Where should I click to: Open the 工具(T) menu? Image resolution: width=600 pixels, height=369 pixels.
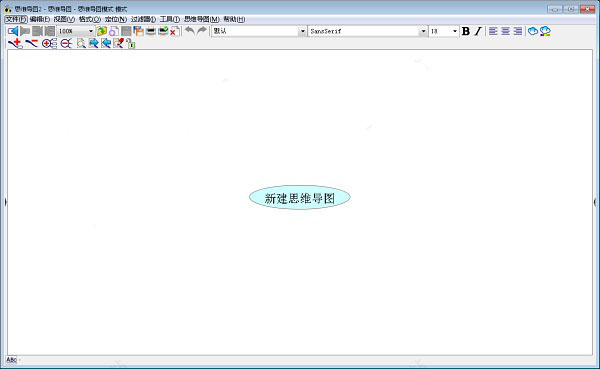click(170, 19)
